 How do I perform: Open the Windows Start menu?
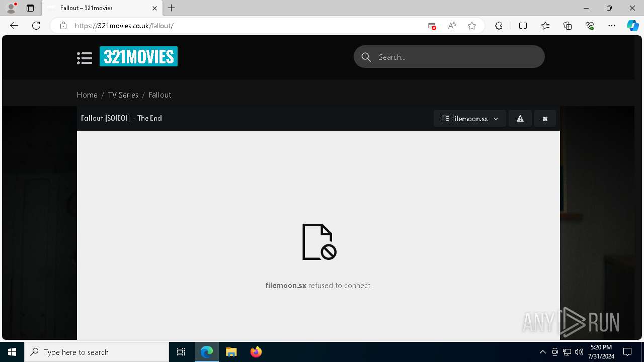pyautogui.click(x=12, y=352)
